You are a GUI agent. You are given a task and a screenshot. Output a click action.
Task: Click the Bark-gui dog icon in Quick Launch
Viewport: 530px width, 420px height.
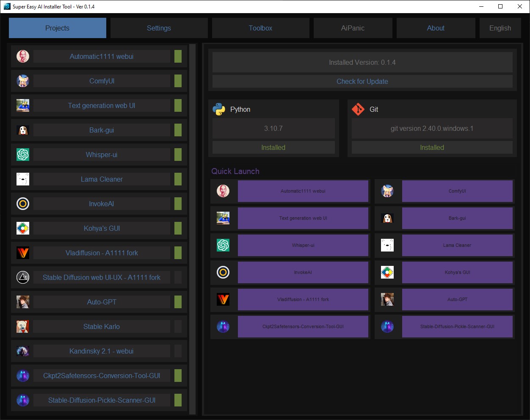click(387, 218)
